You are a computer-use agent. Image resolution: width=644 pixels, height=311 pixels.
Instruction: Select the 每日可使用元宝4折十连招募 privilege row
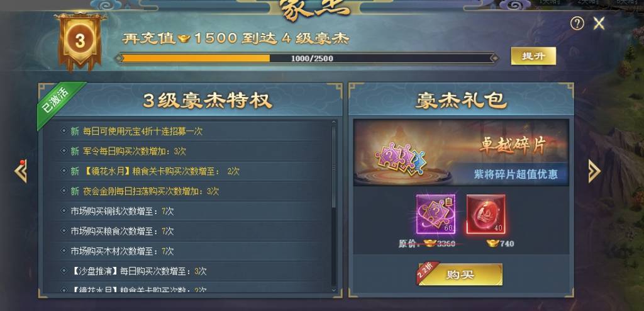[193, 131]
